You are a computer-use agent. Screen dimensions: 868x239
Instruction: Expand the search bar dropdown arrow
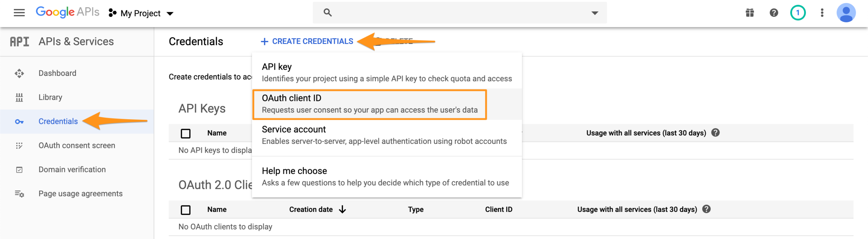coord(595,13)
